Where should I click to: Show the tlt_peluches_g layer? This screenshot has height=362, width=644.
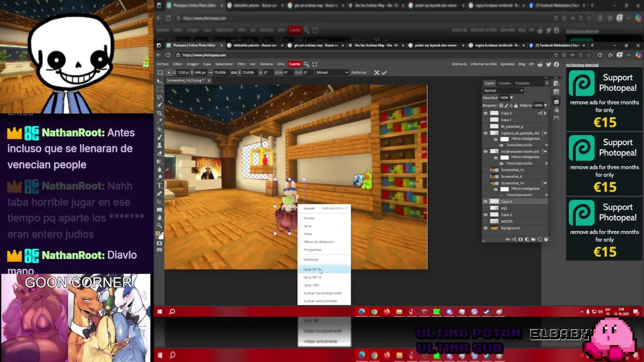[486, 127]
